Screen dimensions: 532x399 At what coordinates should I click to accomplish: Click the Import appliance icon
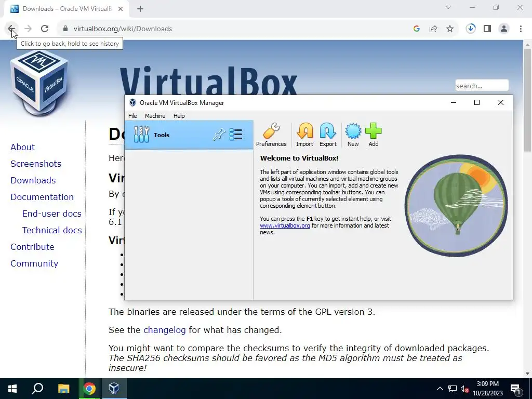304,135
